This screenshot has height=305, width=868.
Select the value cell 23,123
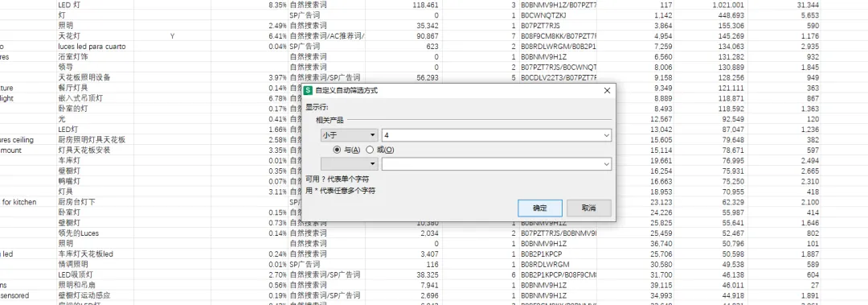coord(661,203)
